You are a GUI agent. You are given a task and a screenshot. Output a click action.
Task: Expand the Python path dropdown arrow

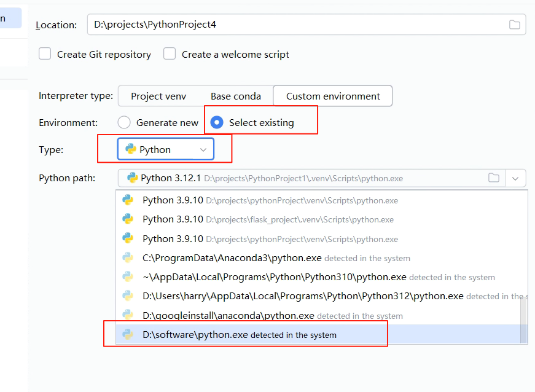[x=515, y=178]
